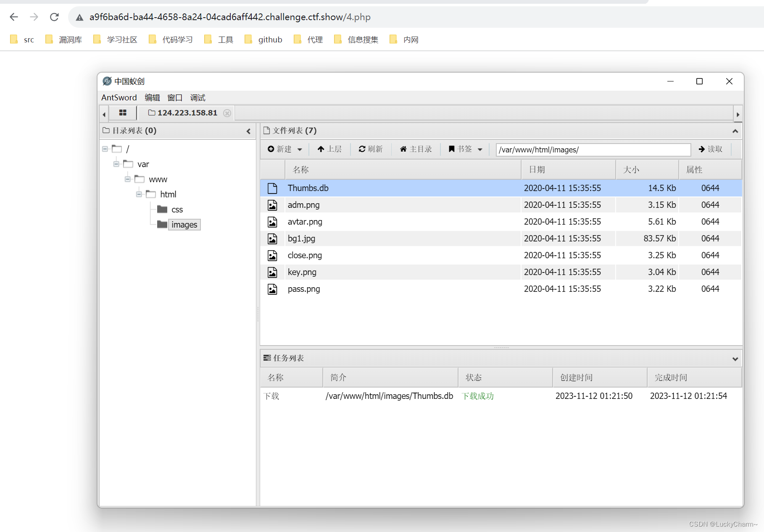Collapse the 文件列表 panel chevron
The height and width of the screenshot is (532, 764).
(735, 131)
